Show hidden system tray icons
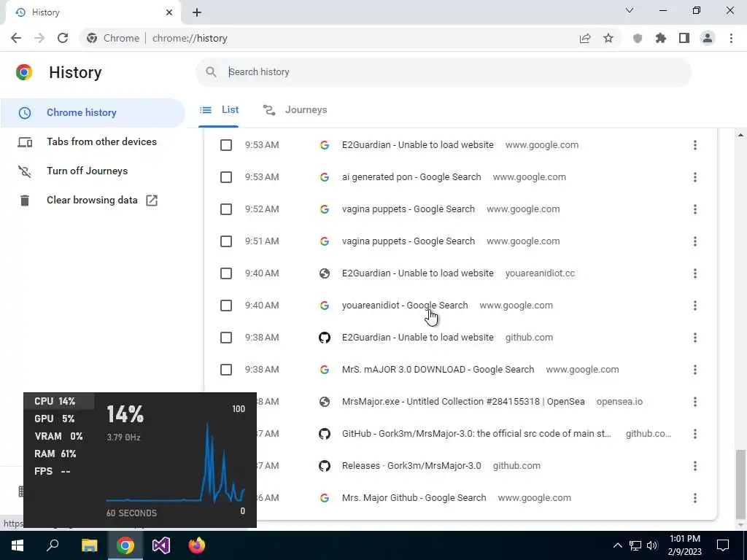 point(617,545)
